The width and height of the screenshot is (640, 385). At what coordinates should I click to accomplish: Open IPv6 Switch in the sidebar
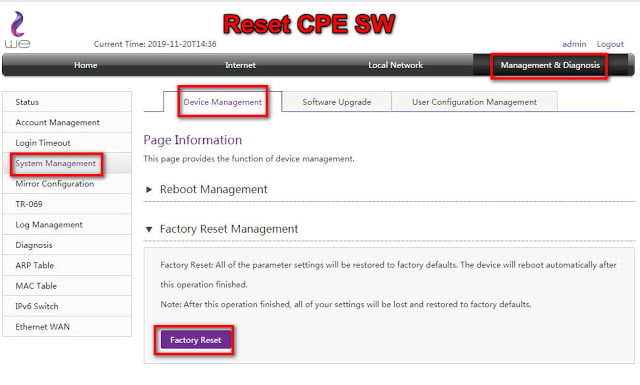point(67,306)
